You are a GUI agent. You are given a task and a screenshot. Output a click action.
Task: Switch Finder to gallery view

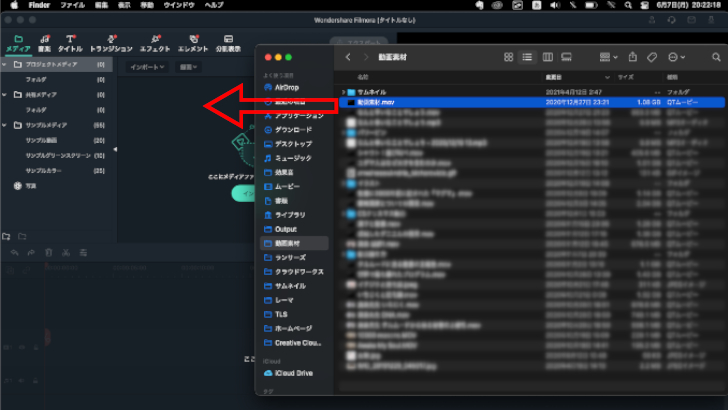[x=566, y=57]
